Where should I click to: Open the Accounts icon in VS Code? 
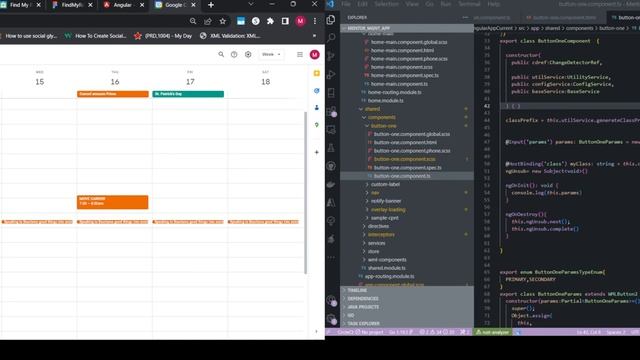point(331,300)
